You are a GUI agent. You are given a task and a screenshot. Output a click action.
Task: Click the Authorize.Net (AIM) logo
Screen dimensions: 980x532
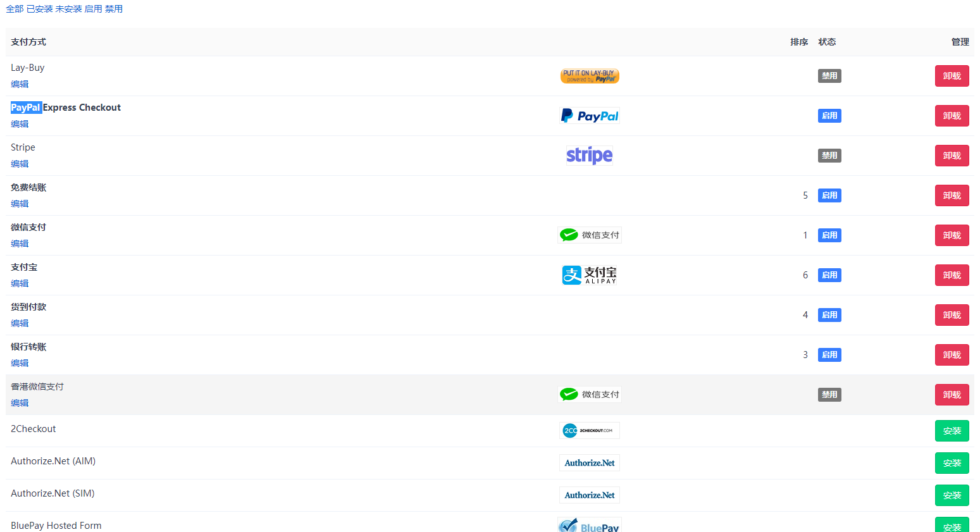(590, 463)
